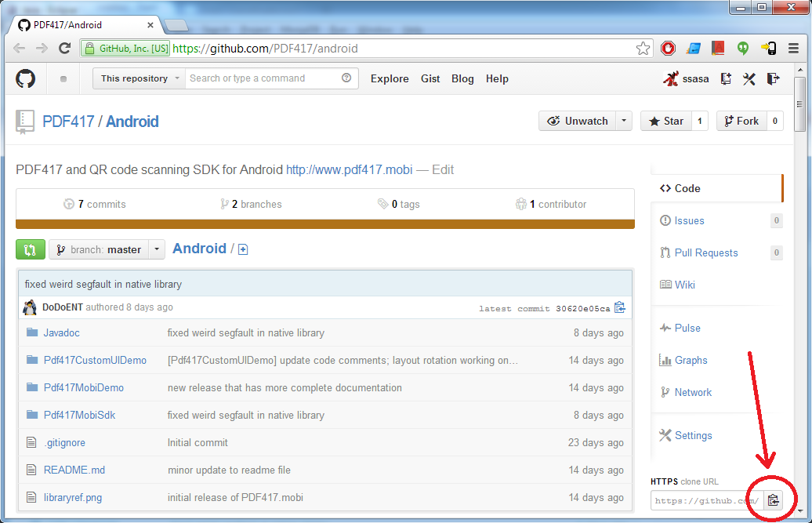Viewport: 812px width, 523px height.
Task: View 1 contributor
Action: tap(551, 204)
